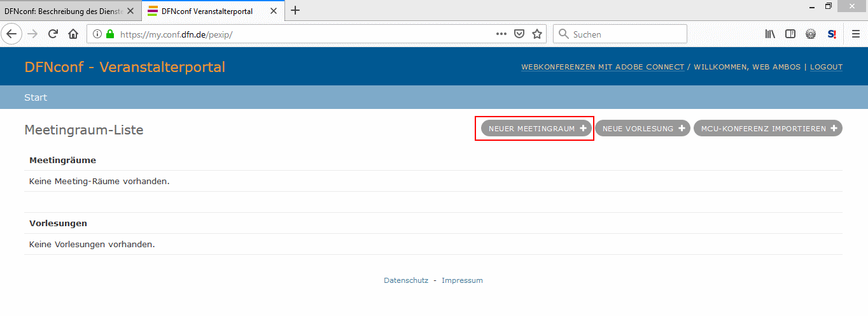868x316 pixels.
Task: Click the Neue Vorlesung button
Action: pos(643,129)
